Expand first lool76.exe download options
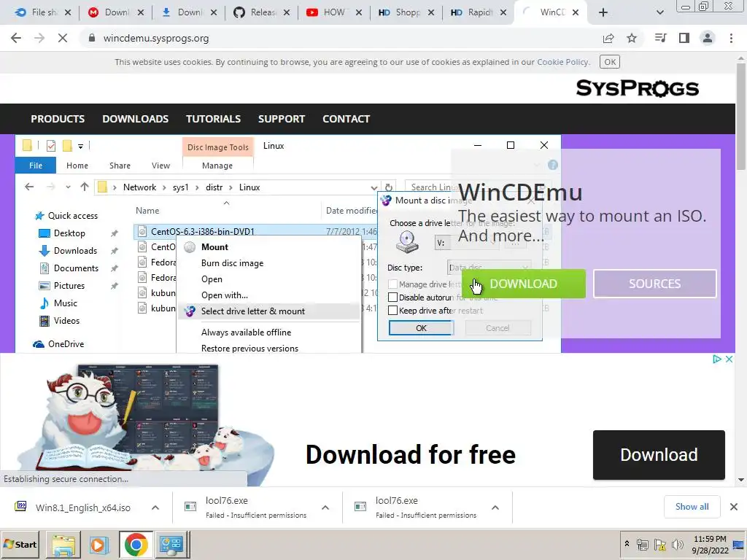This screenshot has width=747, height=560. click(x=325, y=507)
